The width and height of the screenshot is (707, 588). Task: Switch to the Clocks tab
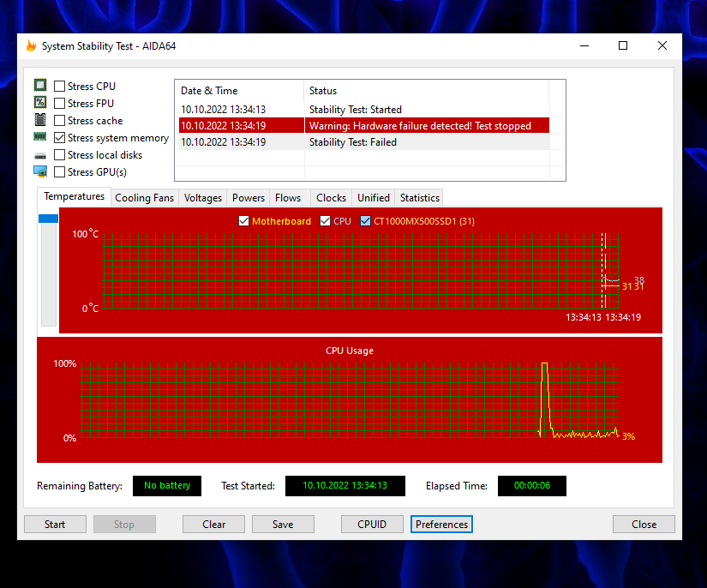point(331,198)
